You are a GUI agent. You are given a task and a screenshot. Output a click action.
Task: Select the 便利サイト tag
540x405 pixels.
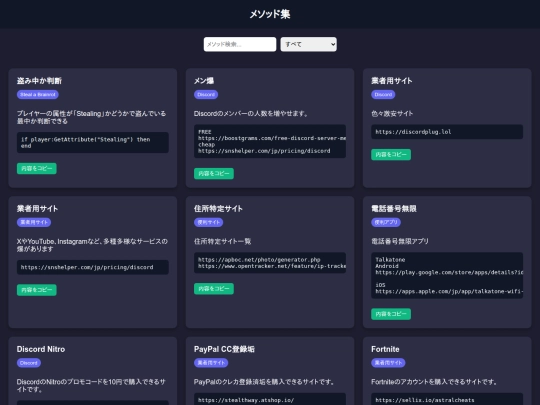(209, 222)
